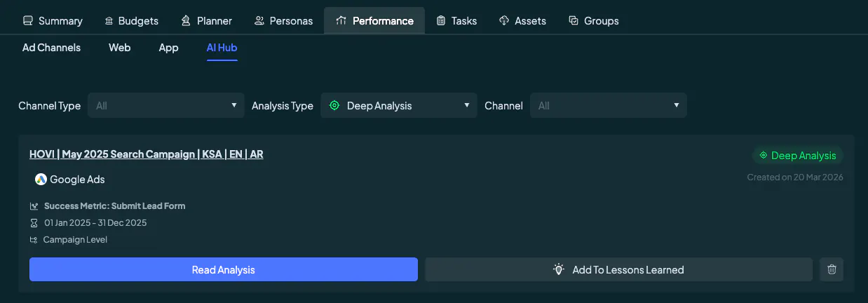Click the Budgets tab bank icon
The image size is (868, 303).
[x=109, y=21]
